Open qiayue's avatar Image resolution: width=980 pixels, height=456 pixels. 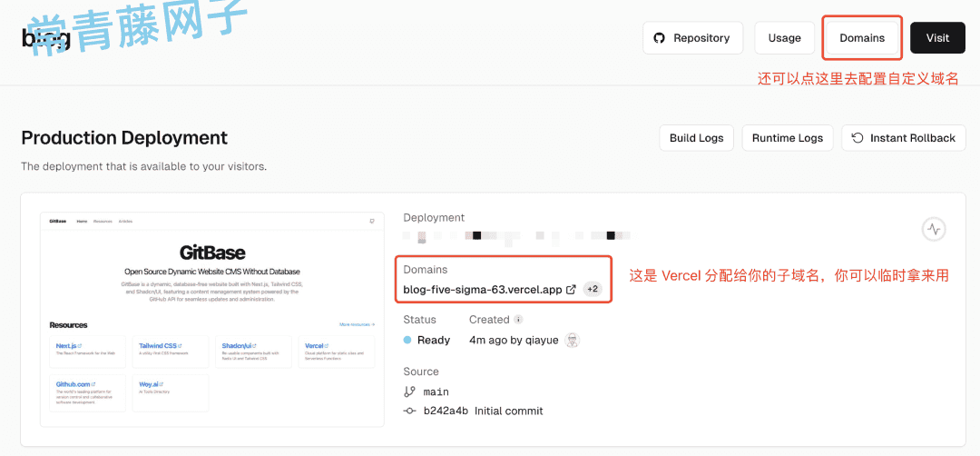pyautogui.click(x=572, y=341)
